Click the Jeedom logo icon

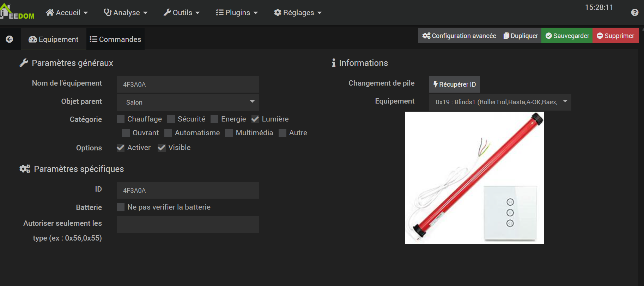tap(17, 12)
